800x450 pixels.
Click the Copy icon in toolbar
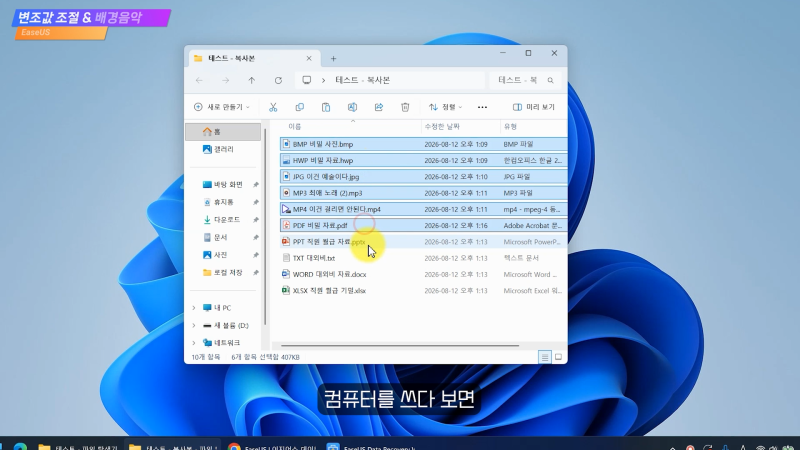coord(299,107)
